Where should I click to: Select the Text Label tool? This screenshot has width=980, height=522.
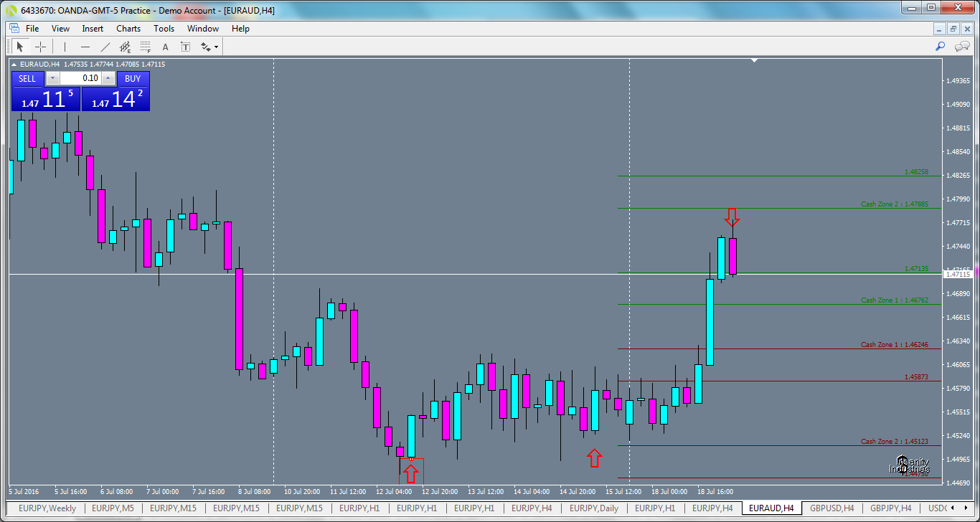coord(185,46)
